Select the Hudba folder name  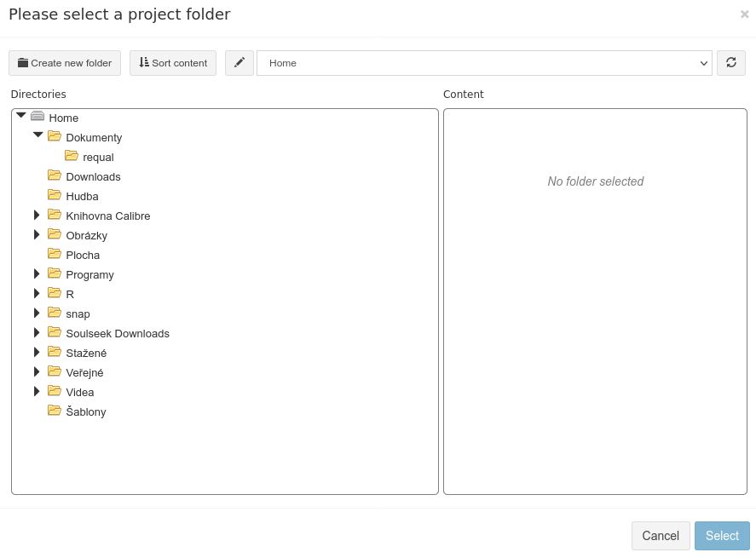coord(82,197)
